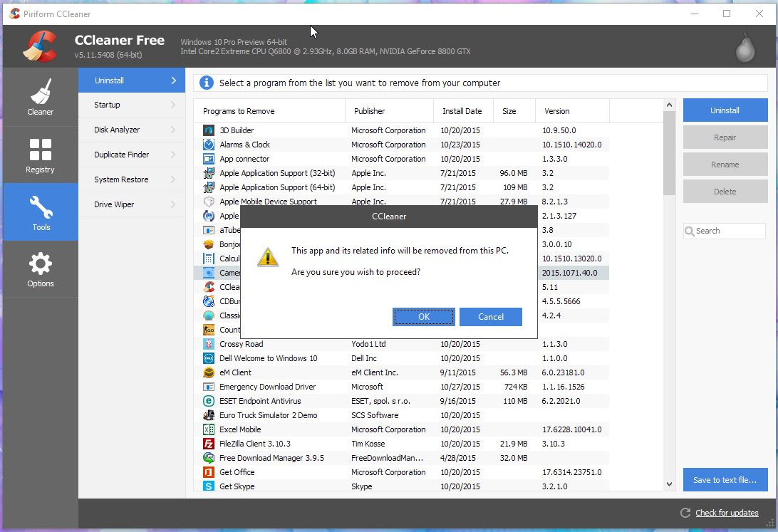Click the Rename button
778x532 pixels.
(725, 164)
